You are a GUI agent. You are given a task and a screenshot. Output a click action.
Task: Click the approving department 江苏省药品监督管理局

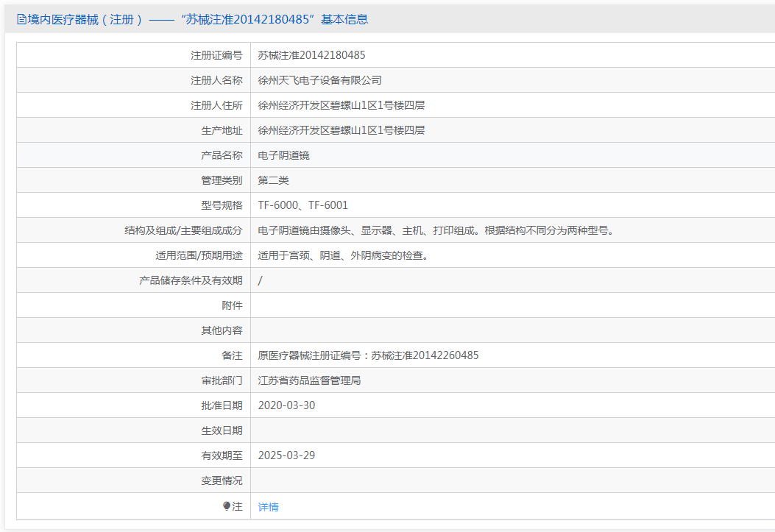[309, 380]
